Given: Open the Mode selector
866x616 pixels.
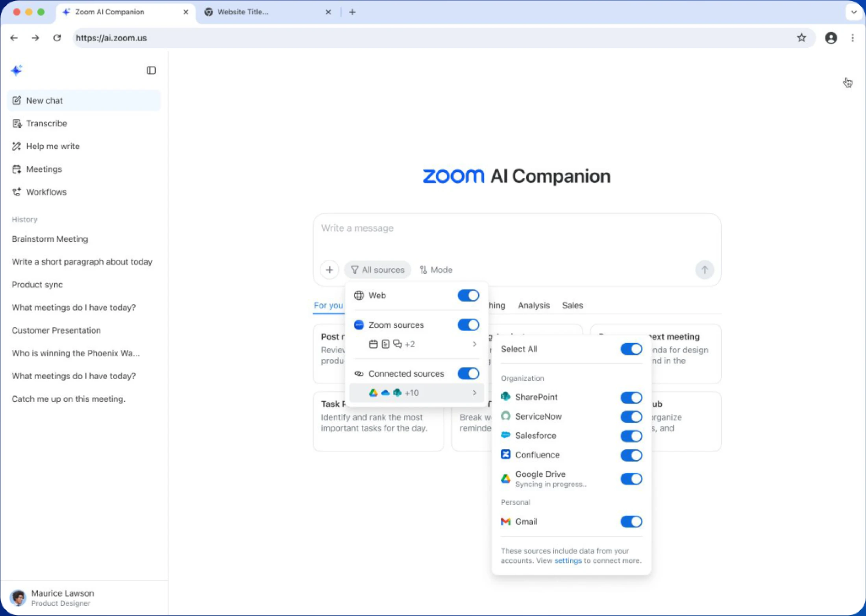Looking at the screenshot, I should click(436, 270).
